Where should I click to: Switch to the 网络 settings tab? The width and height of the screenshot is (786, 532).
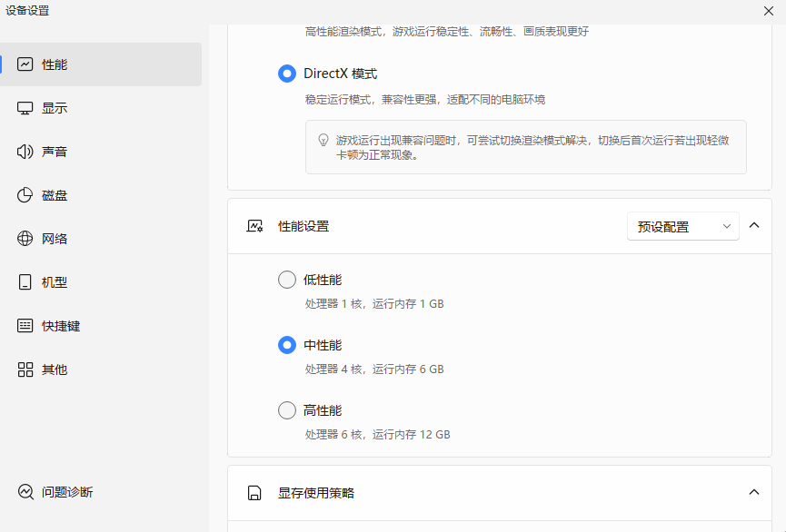pos(55,239)
